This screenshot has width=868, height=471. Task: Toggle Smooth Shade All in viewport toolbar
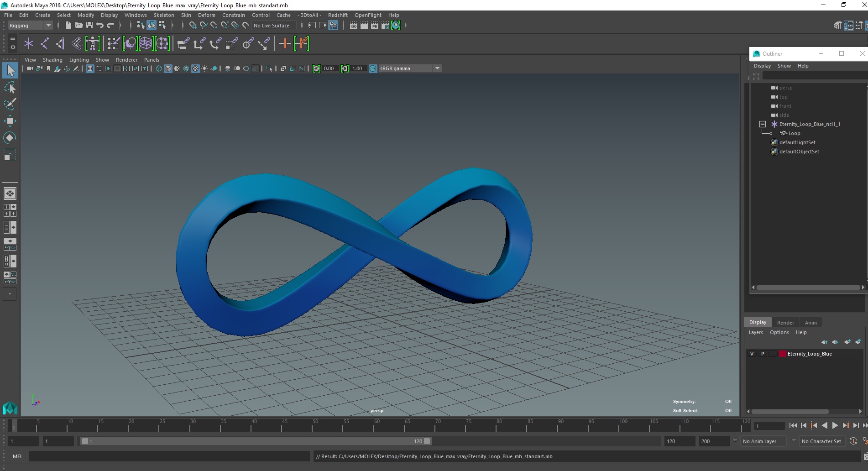pyautogui.click(x=168, y=68)
